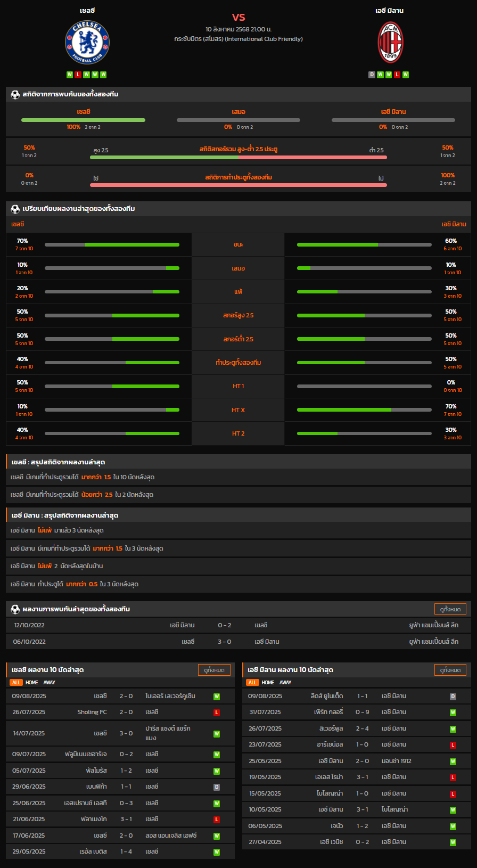The height and width of the screenshot is (868, 477).
Task: Click W result badge for 25/06/2025 Chelsea match
Action: tap(217, 804)
